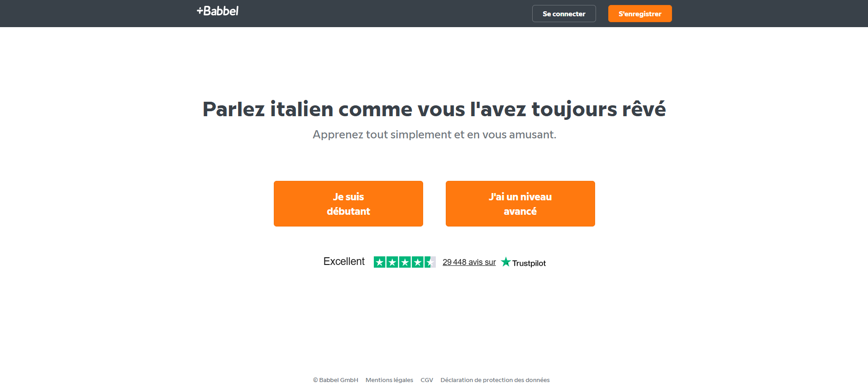Open the Mentions légales footer link
Viewport: 868px width, 392px height.
tap(389, 380)
